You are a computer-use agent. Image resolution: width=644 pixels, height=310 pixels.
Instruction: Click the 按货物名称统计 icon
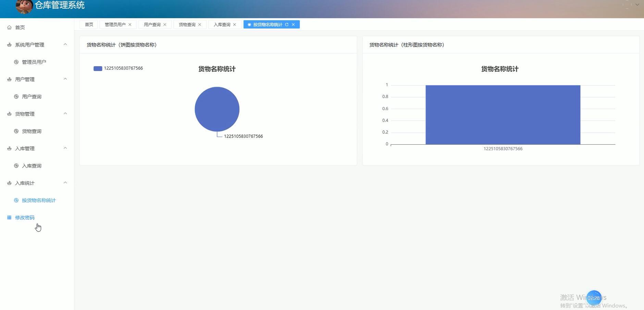click(x=16, y=200)
